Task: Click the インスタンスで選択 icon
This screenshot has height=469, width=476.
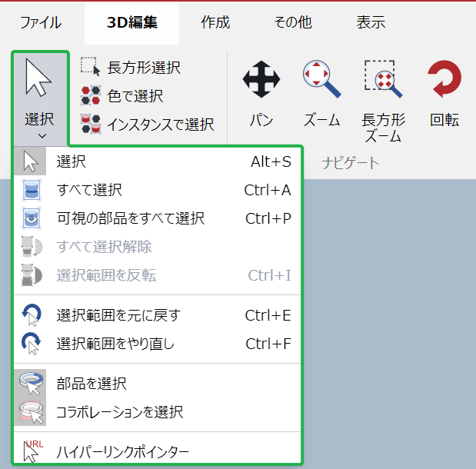Action: (91, 124)
